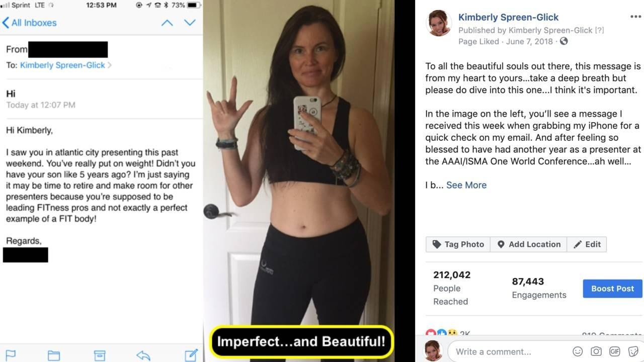Show previous email with up arrow
Viewport: 644px width, 362px height.
(167, 23)
